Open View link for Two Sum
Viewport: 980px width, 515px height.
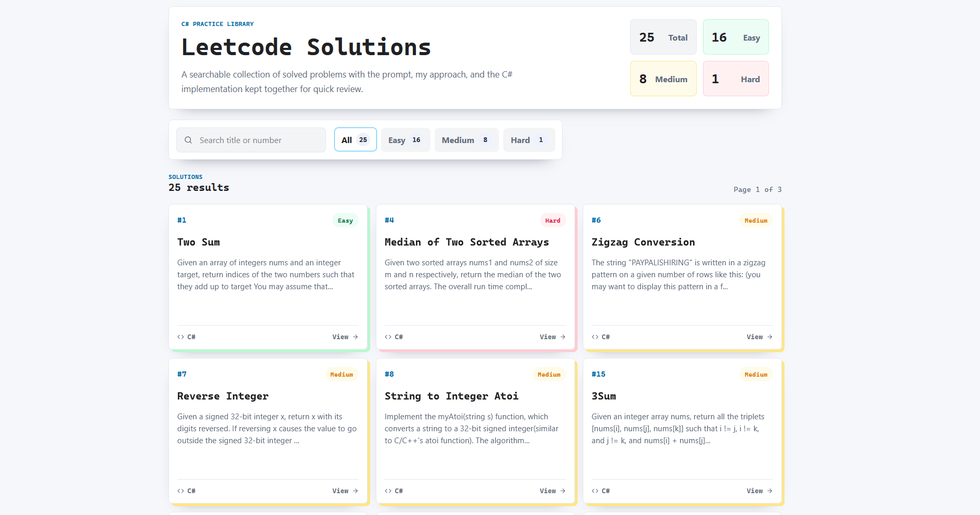click(345, 337)
